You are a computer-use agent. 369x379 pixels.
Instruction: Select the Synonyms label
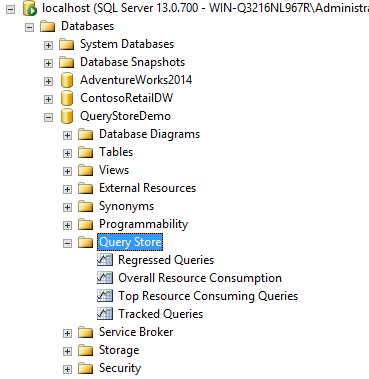(x=126, y=206)
